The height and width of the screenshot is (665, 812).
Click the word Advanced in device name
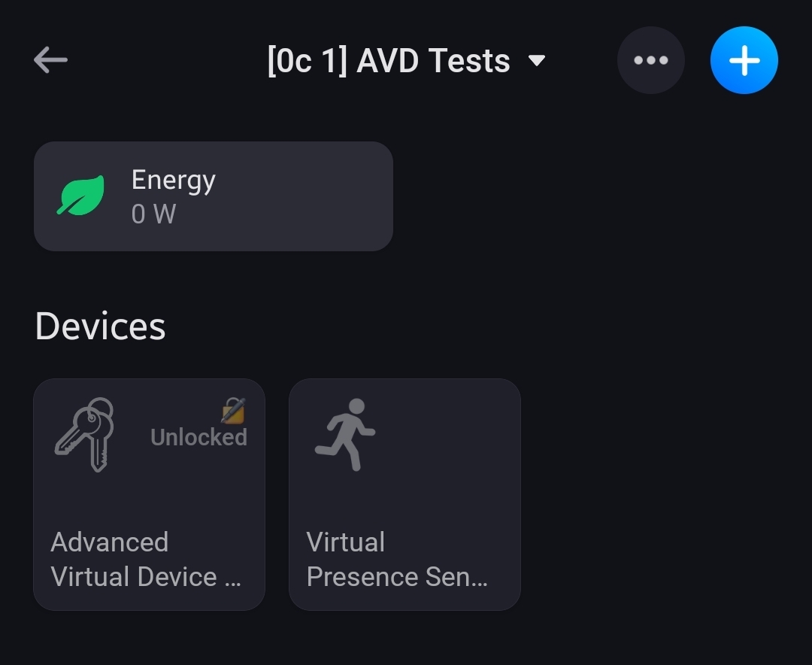[x=110, y=542]
